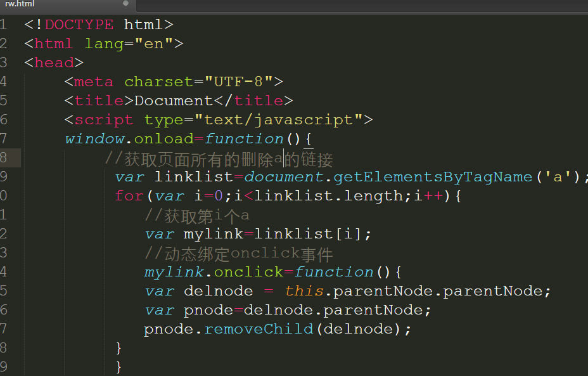Screen dimensions: 588x376
Task: Click the i++ increment
Action: pos(428,196)
